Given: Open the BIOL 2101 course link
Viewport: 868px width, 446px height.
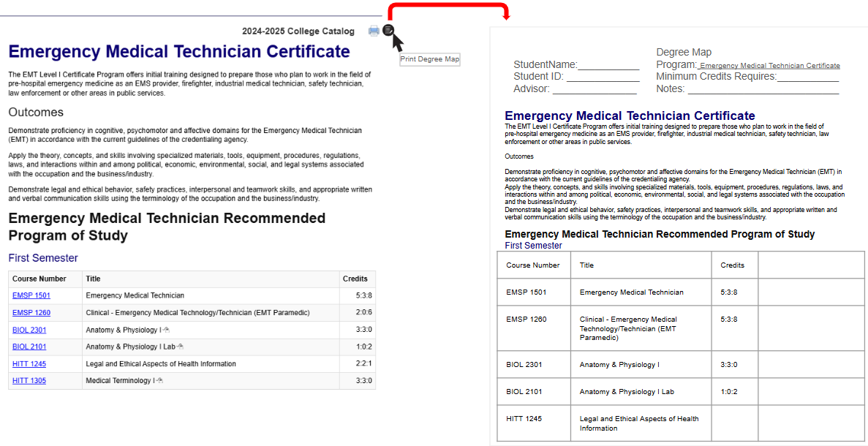Looking at the screenshot, I should coord(29,347).
